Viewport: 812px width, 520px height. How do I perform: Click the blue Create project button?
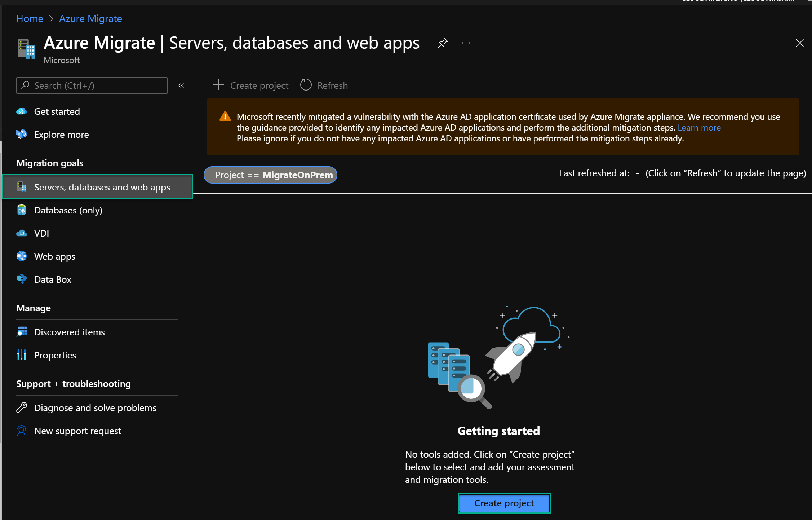pyautogui.click(x=504, y=503)
